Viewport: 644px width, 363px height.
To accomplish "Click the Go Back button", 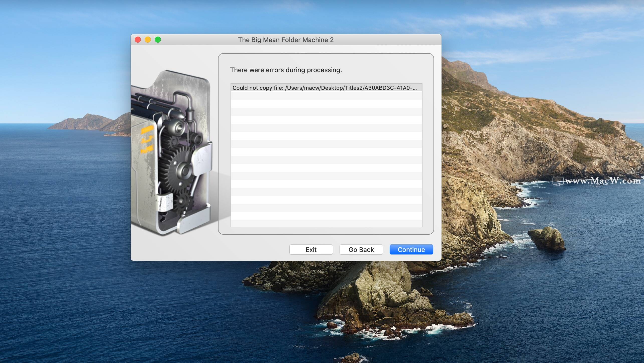I will pos(361,249).
